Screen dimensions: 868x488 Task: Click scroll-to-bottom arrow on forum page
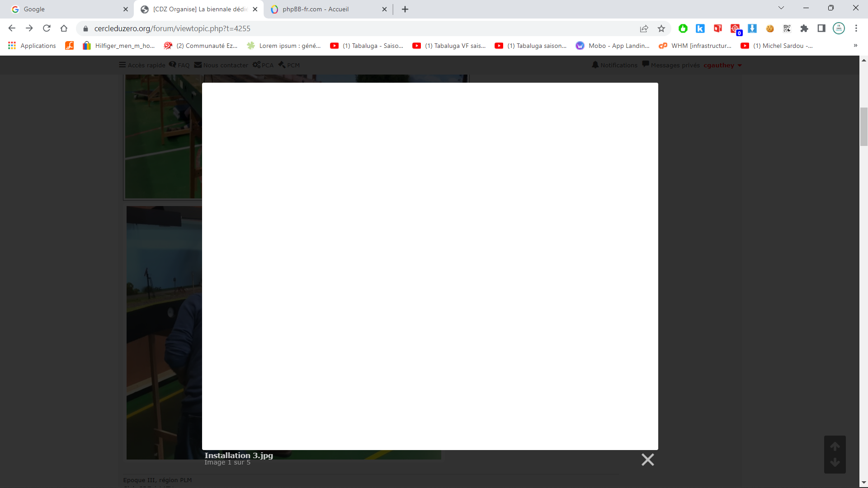(x=835, y=463)
